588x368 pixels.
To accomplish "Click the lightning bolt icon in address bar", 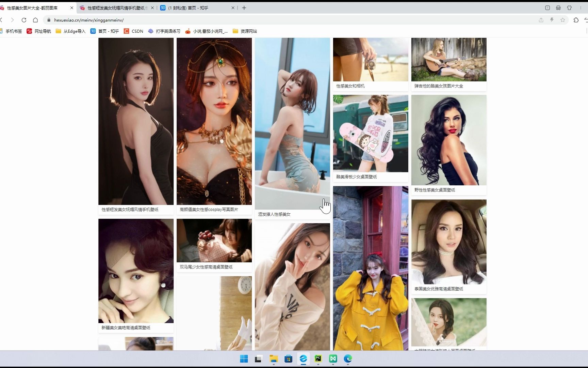I will click(552, 20).
